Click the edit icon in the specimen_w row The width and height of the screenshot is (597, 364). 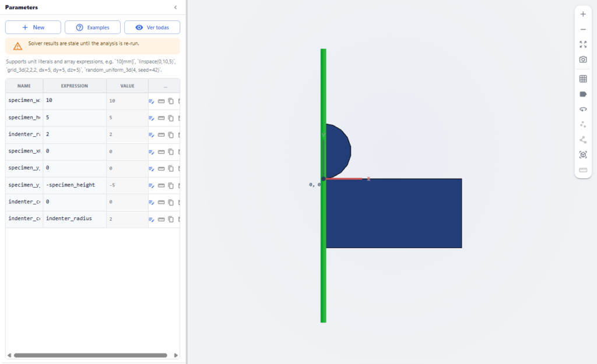point(151,101)
